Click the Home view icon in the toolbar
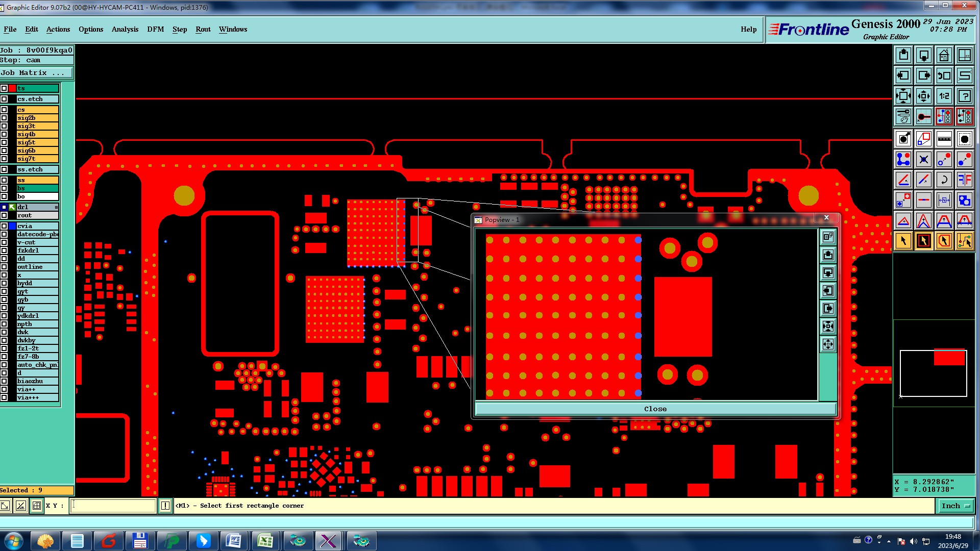Image resolution: width=980 pixels, height=551 pixels. [x=944, y=55]
